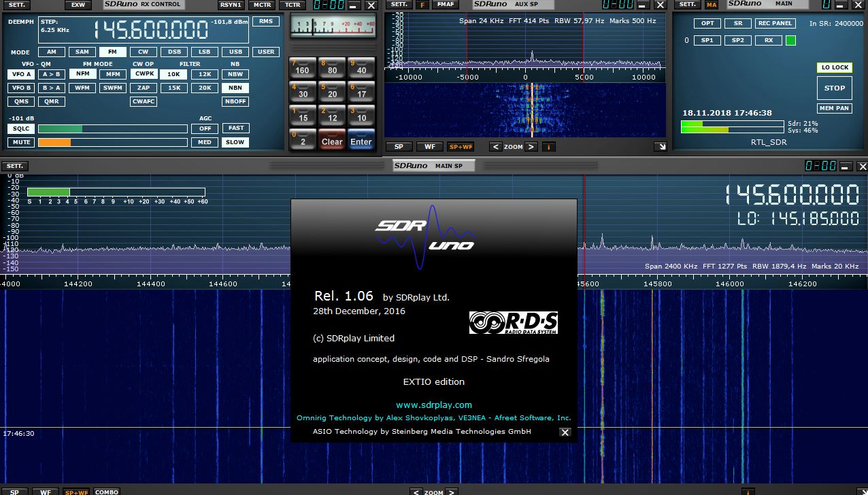Click keypad button 80 band preset

point(332,67)
